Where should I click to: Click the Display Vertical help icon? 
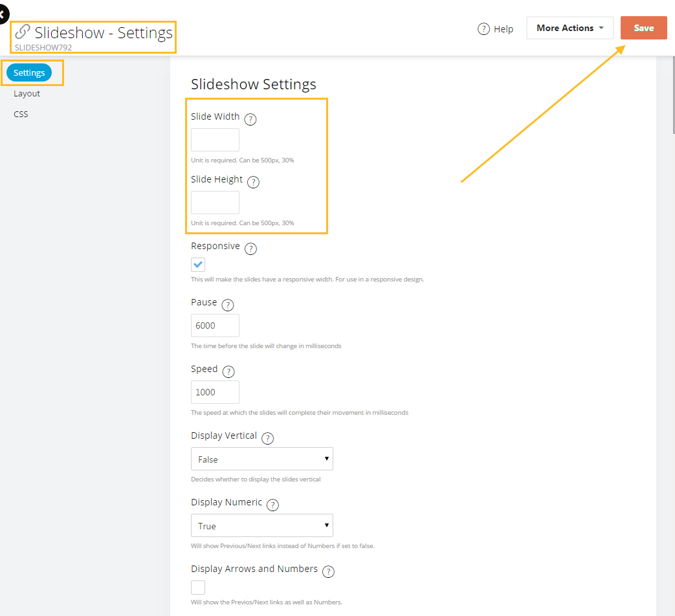(x=267, y=437)
